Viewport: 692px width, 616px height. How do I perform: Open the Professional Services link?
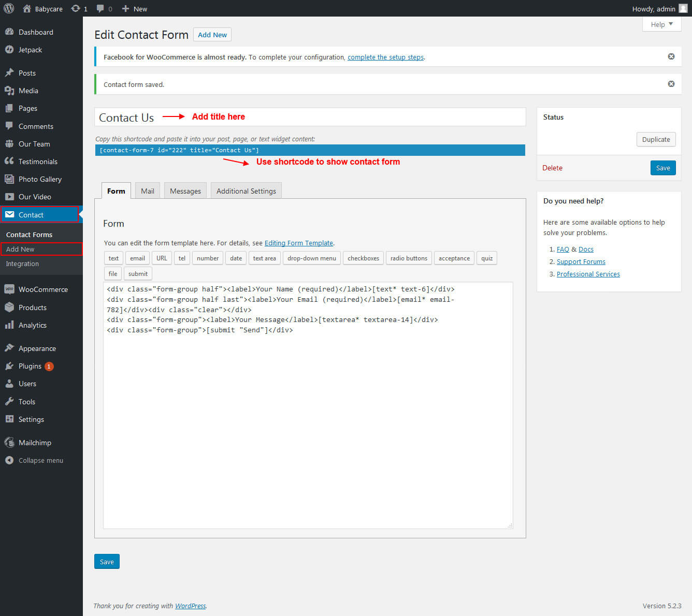point(588,274)
